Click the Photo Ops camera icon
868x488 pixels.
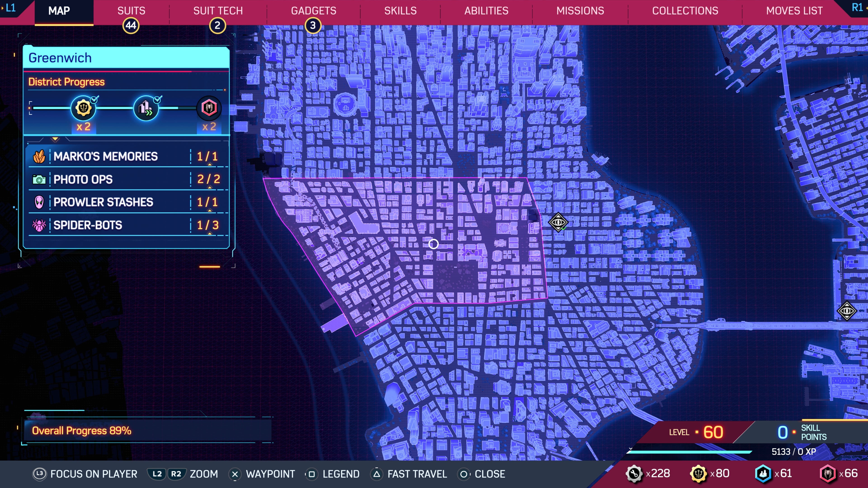pyautogui.click(x=39, y=180)
